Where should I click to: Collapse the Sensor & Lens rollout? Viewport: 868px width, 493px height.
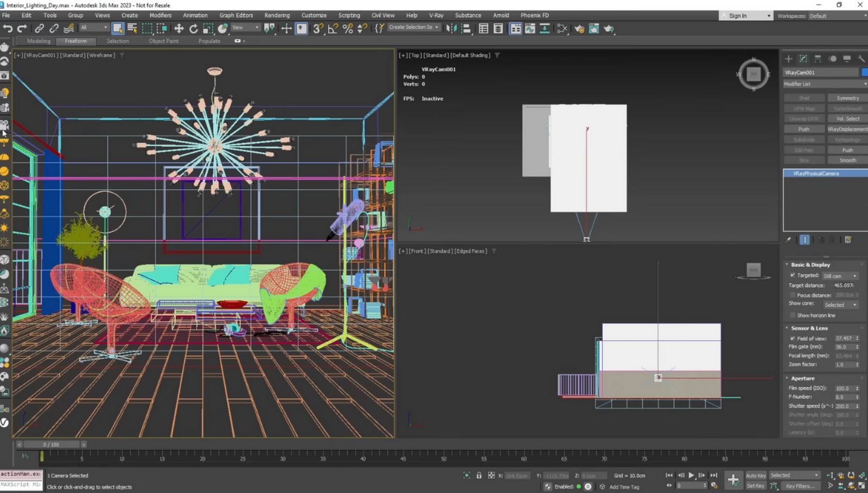(808, 328)
